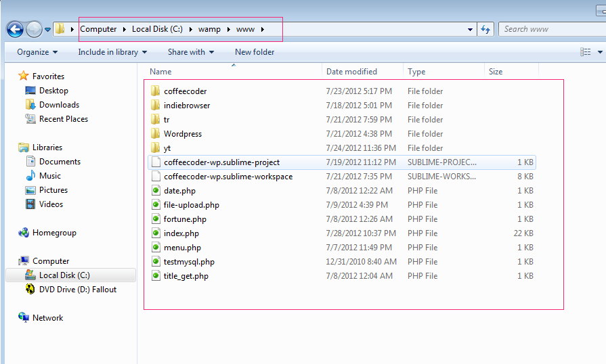
Task: Click the DVD Drive (D:) Fallout icon
Action: pos(30,289)
